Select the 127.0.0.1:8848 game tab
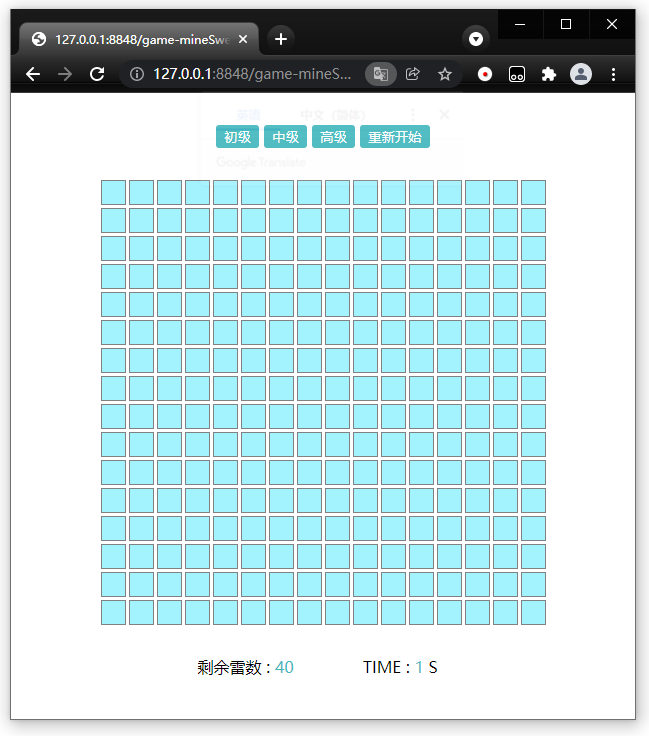The width and height of the screenshot is (649, 736). point(140,39)
